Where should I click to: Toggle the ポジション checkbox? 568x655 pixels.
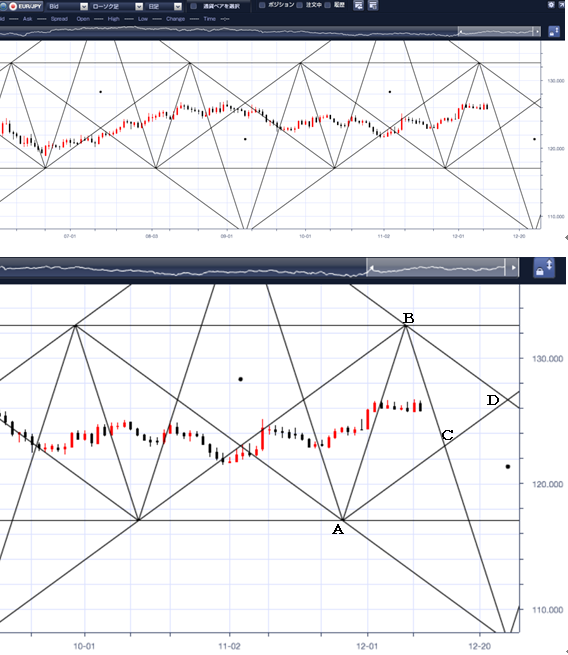click(262, 5)
